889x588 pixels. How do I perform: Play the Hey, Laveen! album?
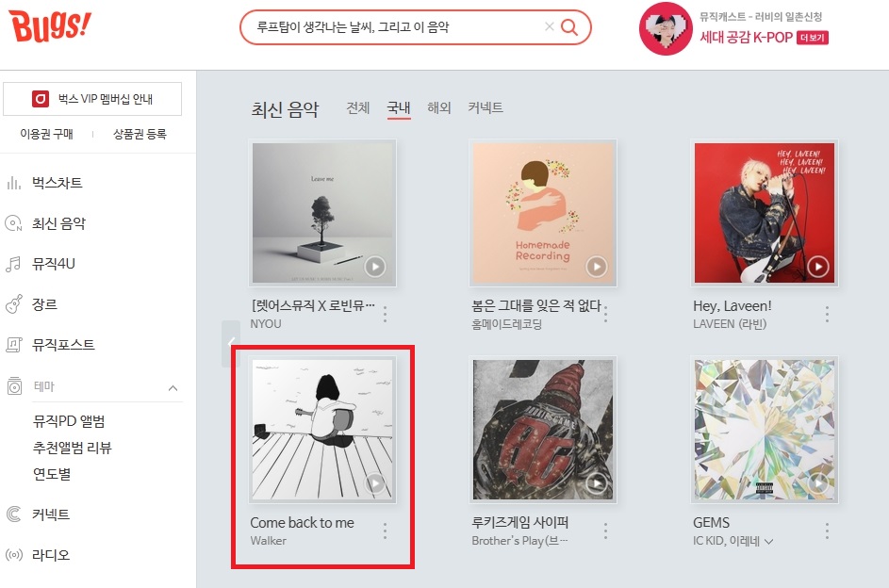[817, 267]
